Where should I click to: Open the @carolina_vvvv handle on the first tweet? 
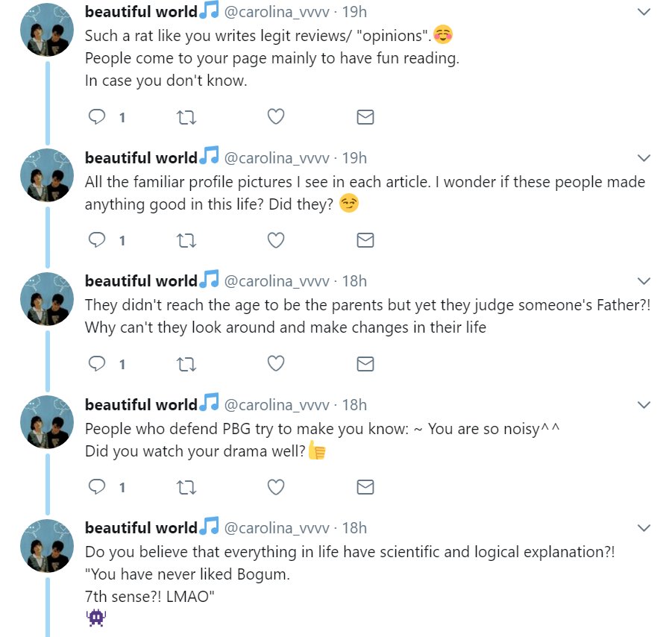(277, 13)
